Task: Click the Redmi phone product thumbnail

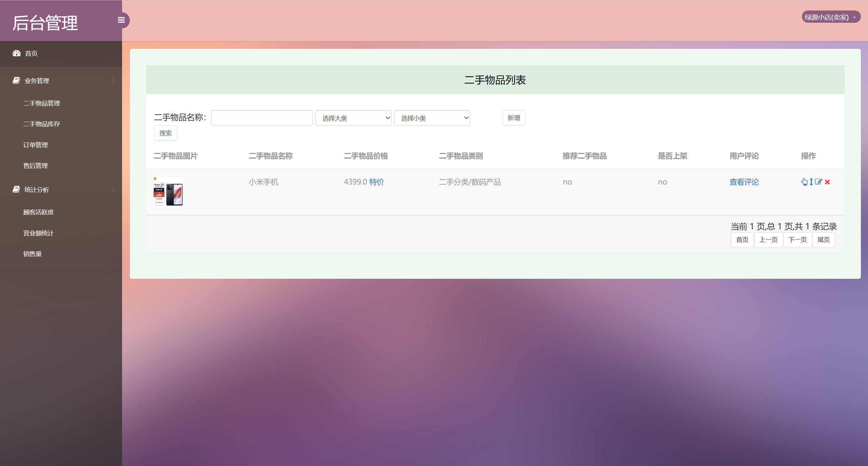Action: [167, 192]
